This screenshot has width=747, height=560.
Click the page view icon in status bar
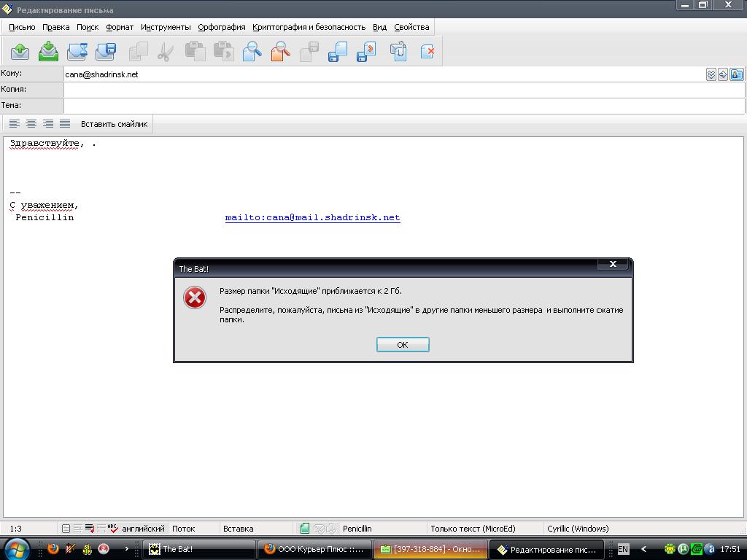[66, 529]
